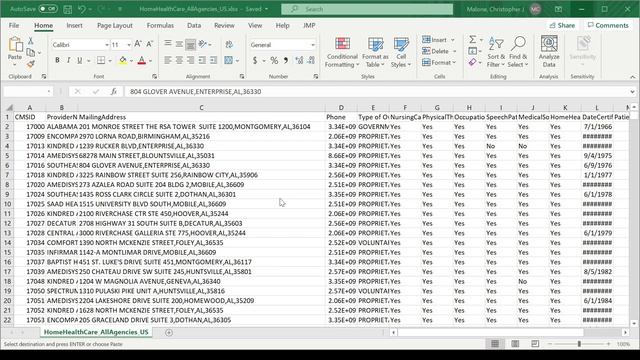Viewport: 640px width, 360px height.
Task: Click Analyze Data button
Action: (x=549, y=51)
